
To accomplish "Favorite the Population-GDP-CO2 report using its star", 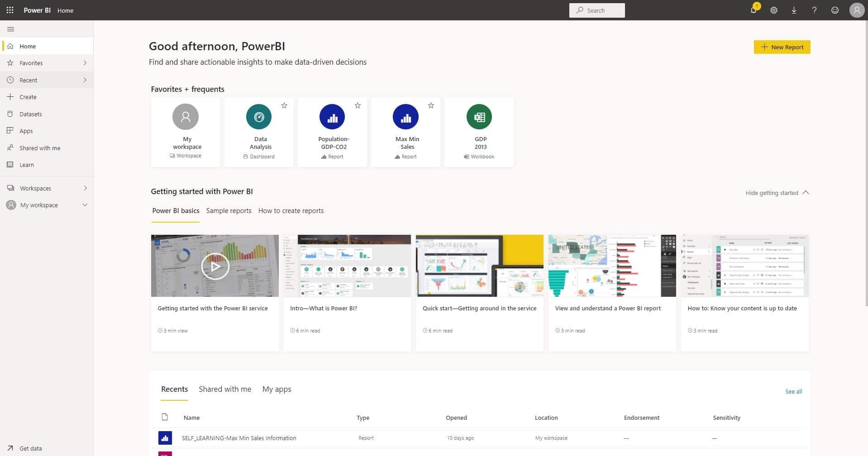I will click(x=358, y=105).
